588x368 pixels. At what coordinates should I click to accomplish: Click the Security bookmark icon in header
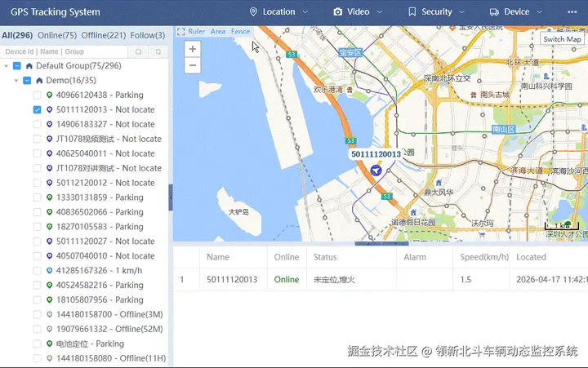412,12
